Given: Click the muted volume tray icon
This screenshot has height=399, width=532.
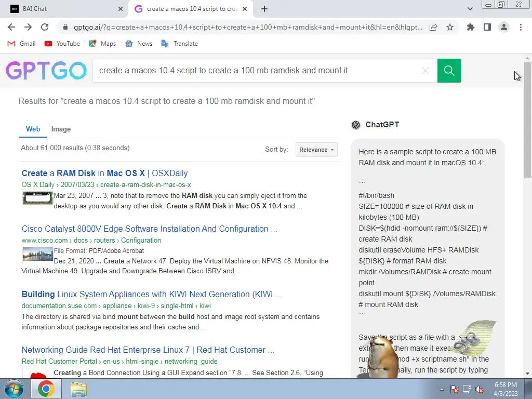Looking at the screenshot, I should [x=480, y=389].
